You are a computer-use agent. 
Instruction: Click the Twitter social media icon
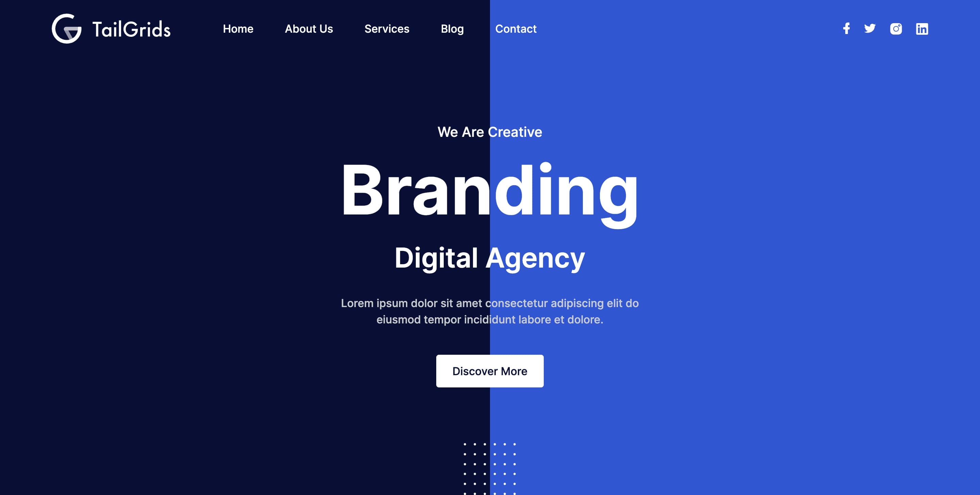pos(869,28)
